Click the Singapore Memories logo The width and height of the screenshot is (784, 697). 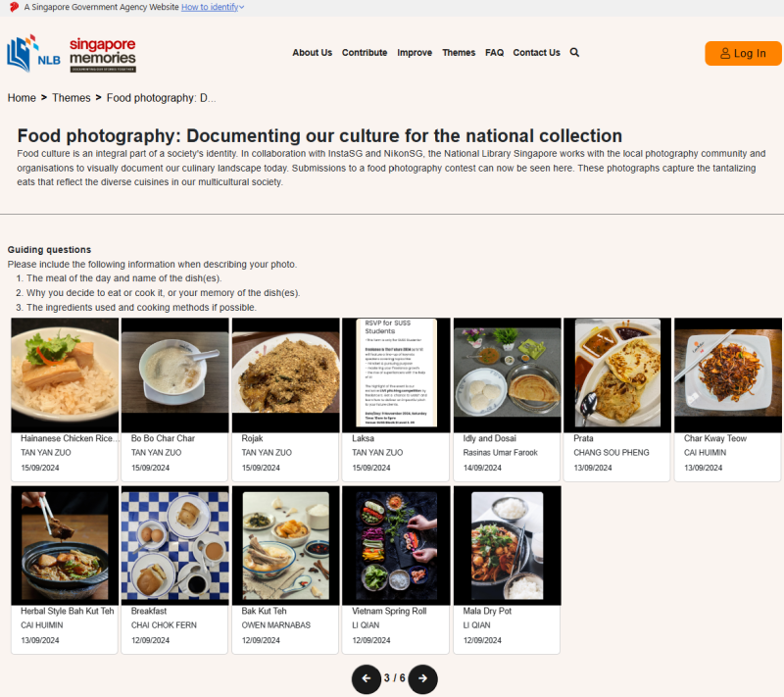point(102,54)
